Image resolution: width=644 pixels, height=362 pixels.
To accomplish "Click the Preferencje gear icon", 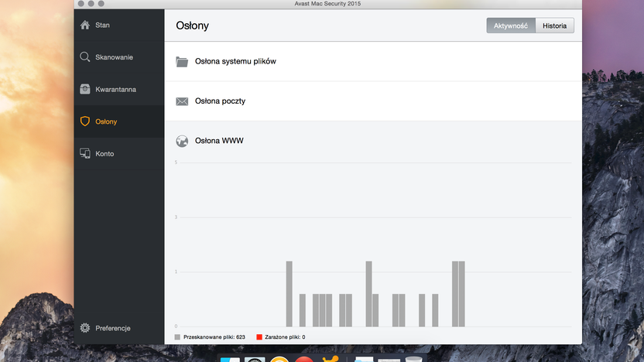I will pyautogui.click(x=85, y=328).
